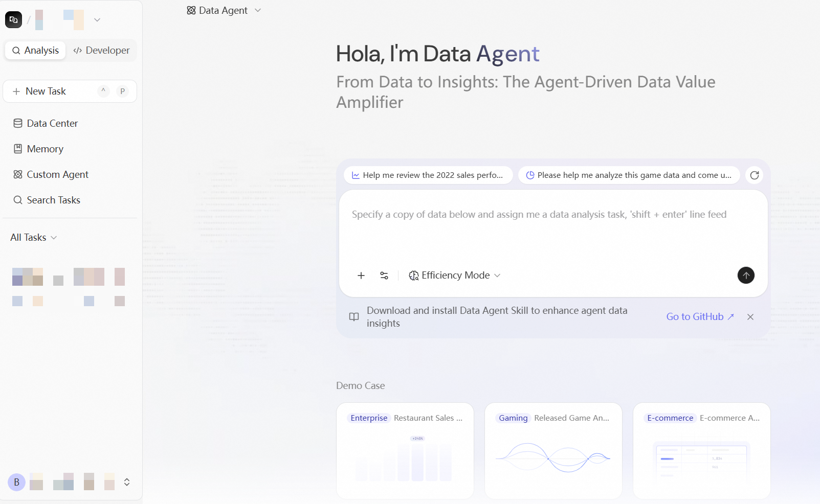Click the plus icon to add data

(x=361, y=276)
